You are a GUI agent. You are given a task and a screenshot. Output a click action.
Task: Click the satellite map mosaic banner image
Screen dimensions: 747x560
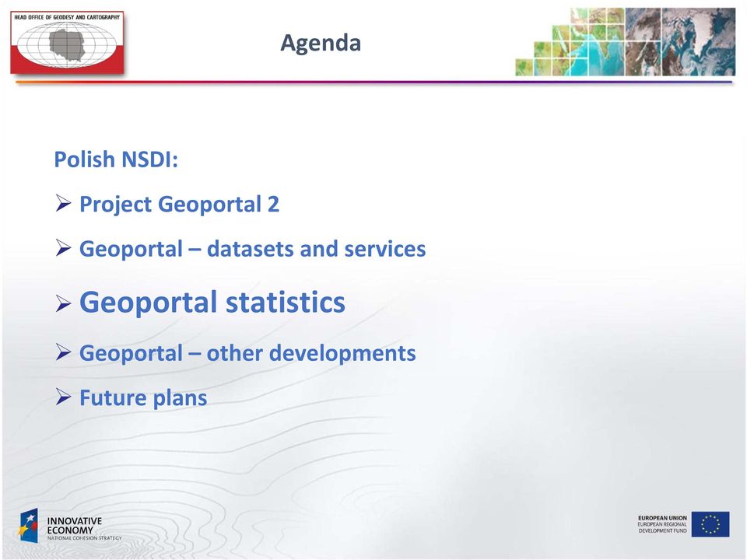click(625, 42)
